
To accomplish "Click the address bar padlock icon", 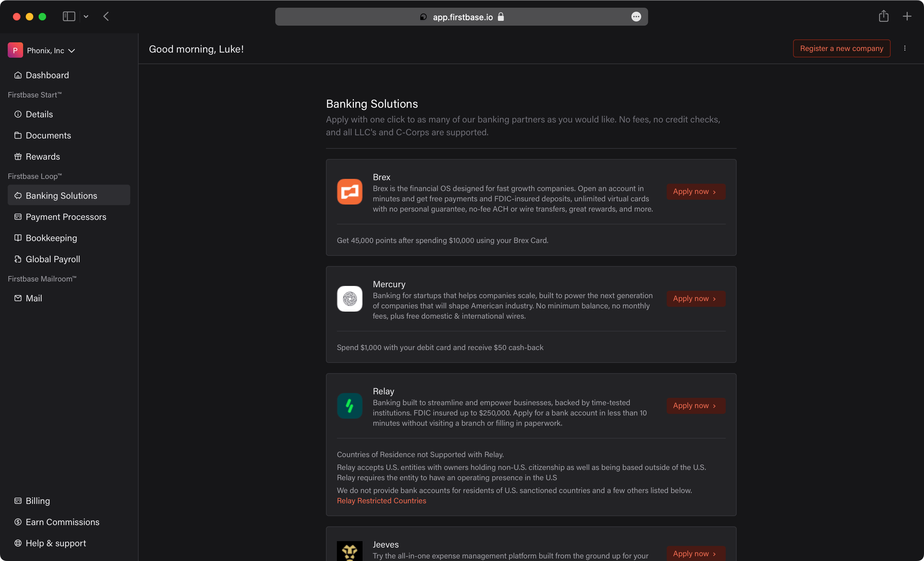I will tap(501, 17).
